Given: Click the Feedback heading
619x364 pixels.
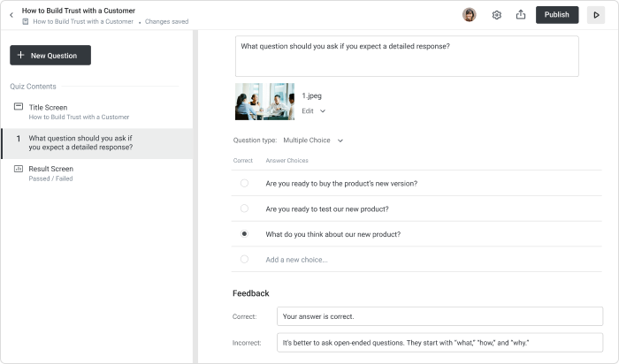Looking at the screenshot, I should [x=250, y=293].
